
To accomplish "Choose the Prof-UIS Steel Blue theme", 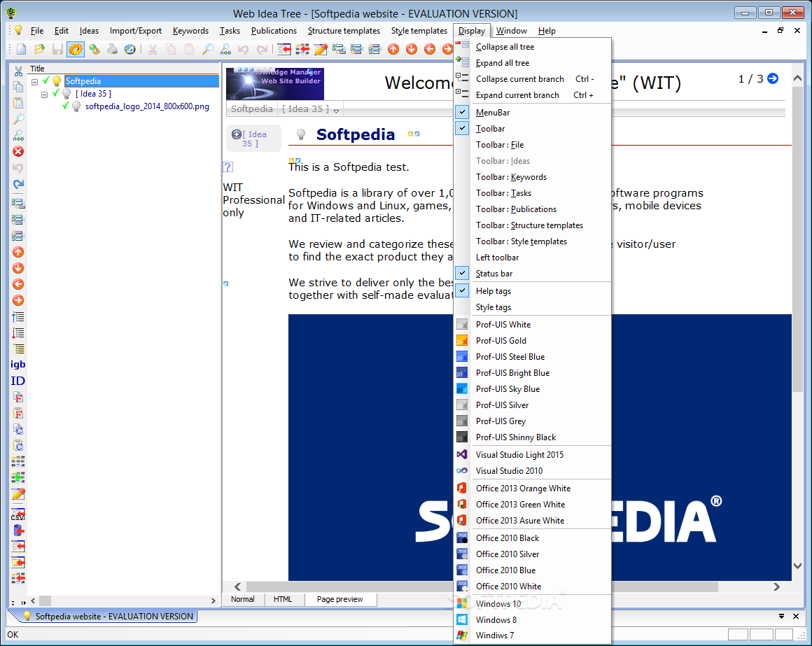I will (533, 356).
